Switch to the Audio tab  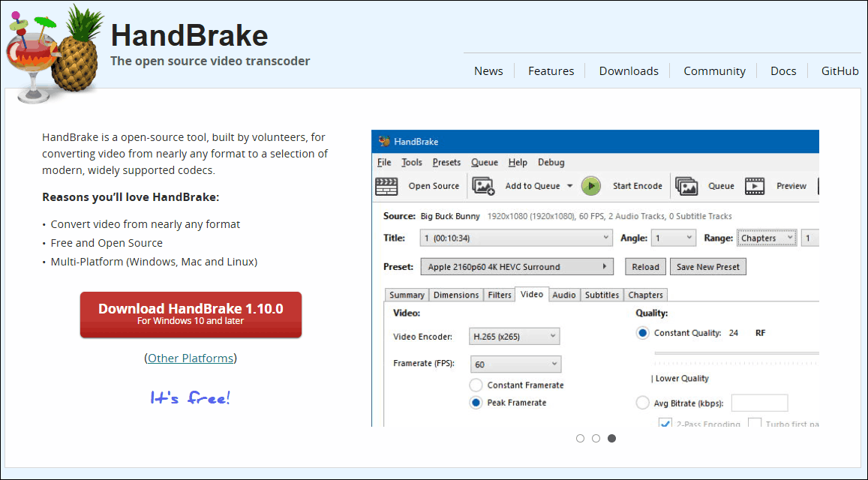(x=564, y=295)
